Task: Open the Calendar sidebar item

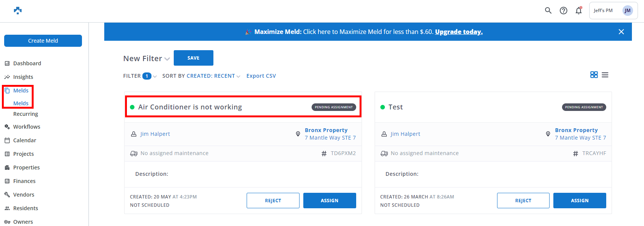Action: (x=25, y=140)
